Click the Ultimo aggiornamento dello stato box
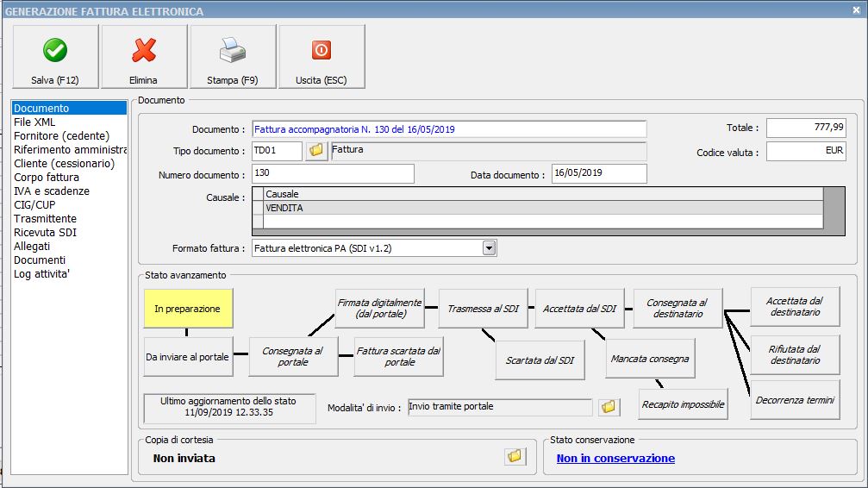Screen dimensions: 868x488 click(229, 408)
